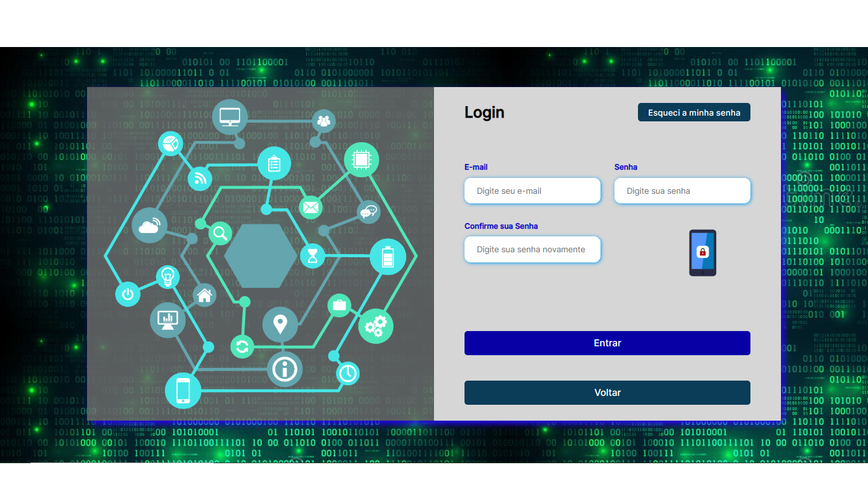868x488 pixels.
Task: Select the Digite sua senha field
Action: coord(682,191)
